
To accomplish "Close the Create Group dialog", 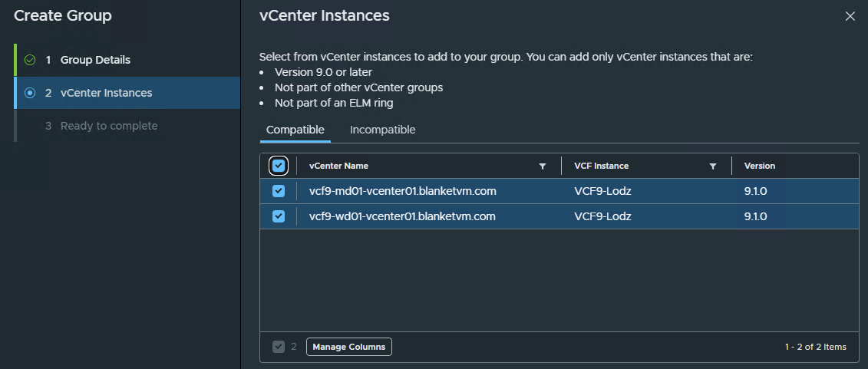I will tap(850, 16).
